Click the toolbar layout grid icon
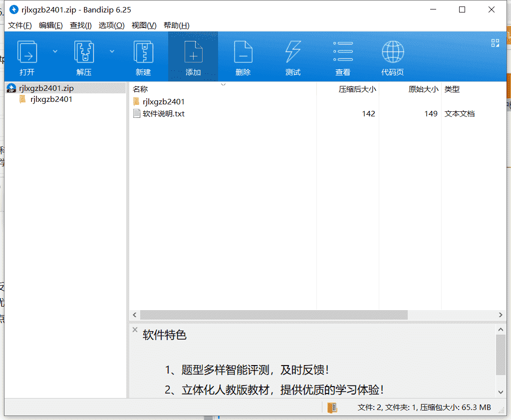The height and width of the screenshot is (420, 511). tap(495, 43)
